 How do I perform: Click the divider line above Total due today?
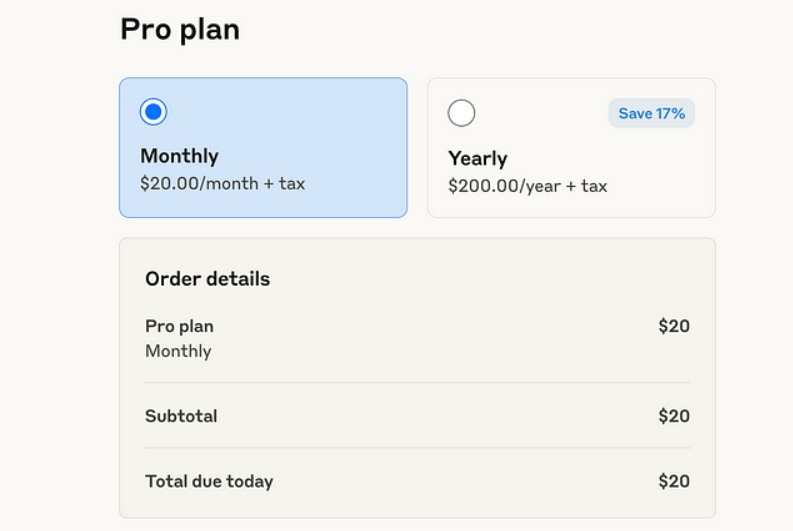417,448
